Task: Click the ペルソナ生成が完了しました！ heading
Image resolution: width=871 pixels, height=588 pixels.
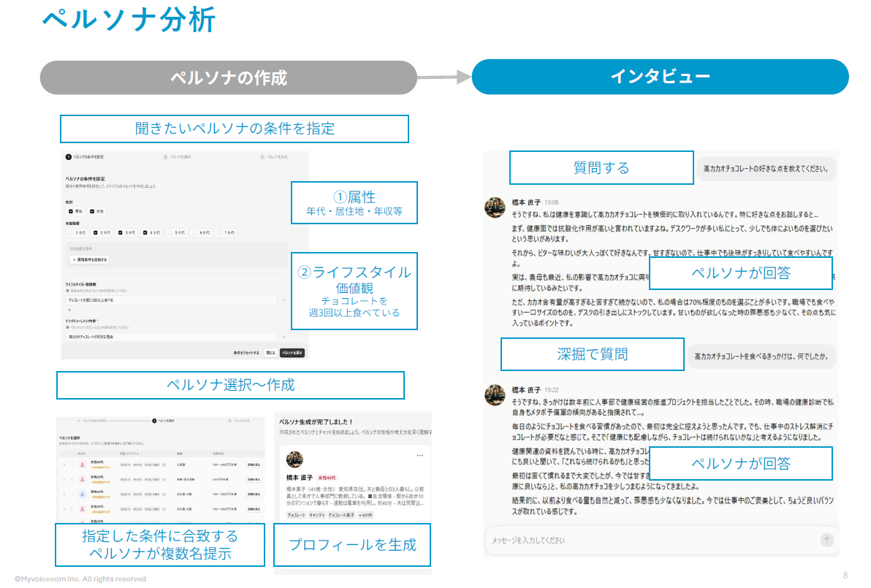Action: pyautogui.click(x=316, y=422)
